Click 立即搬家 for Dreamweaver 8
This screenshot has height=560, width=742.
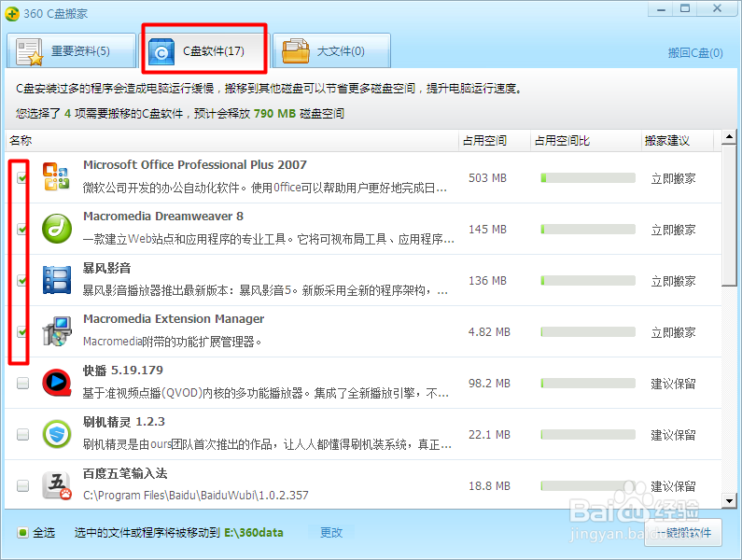(673, 230)
